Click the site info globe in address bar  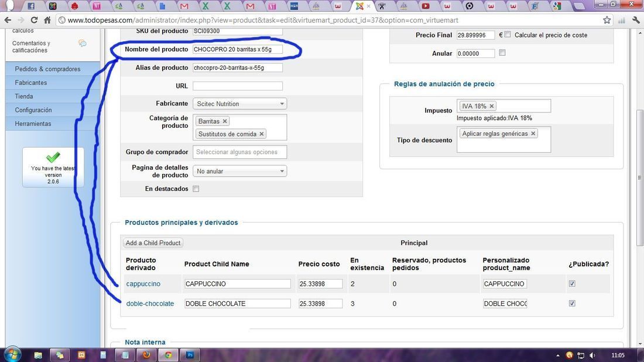(62, 20)
